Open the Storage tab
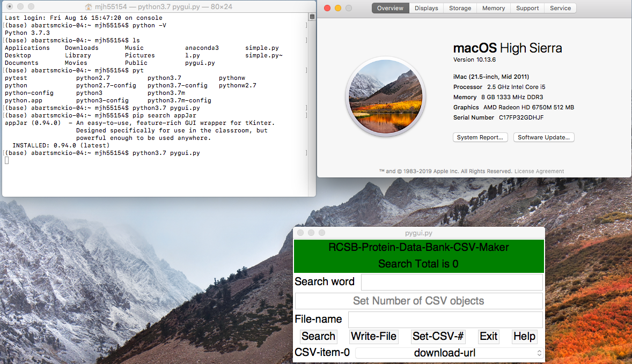632x364 pixels. click(460, 8)
